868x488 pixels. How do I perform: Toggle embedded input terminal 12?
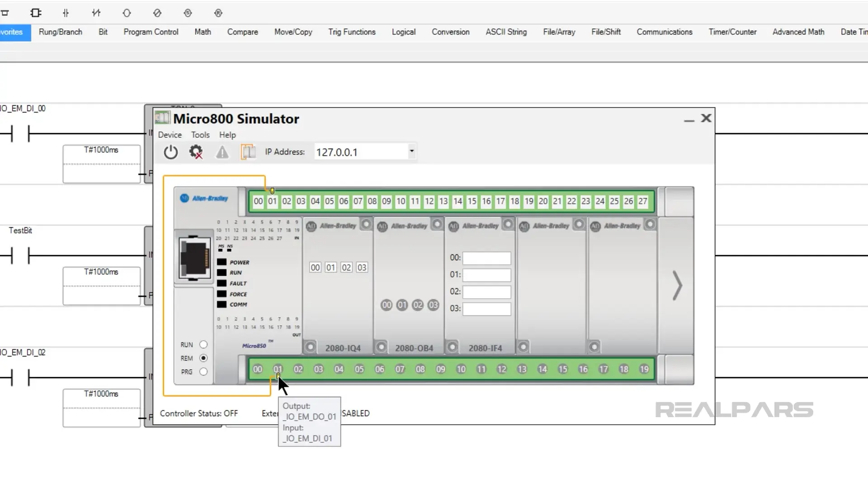429,201
